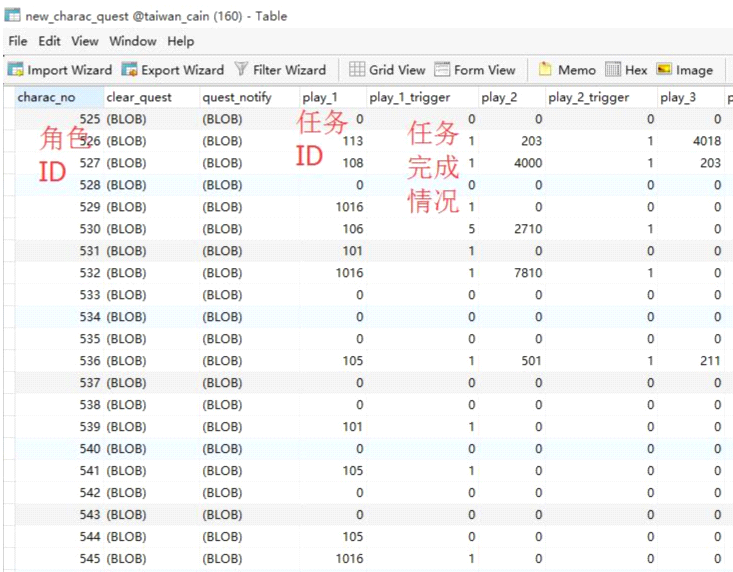Click the Import Wizard toolbar icon
Image resolution: width=733 pixels, height=572 pixels.
point(60,70)
